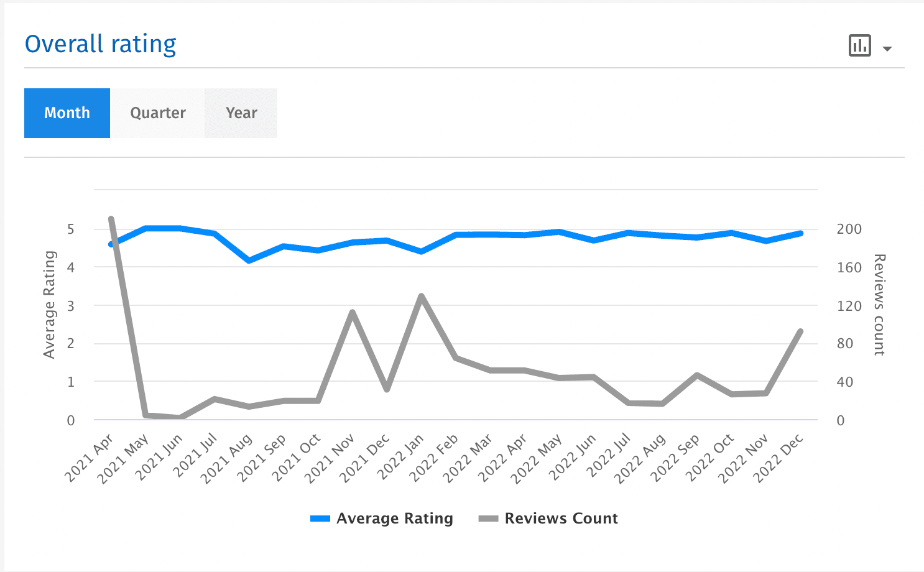Click the Overall rating heading link
Screen dimensions: 924x572
pos(100,44)
